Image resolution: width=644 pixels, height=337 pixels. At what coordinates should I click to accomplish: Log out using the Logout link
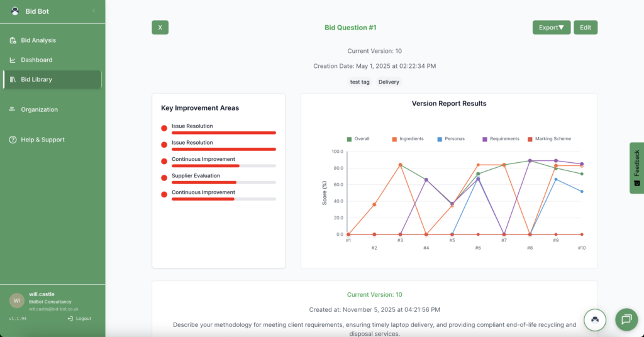[79, 319]
